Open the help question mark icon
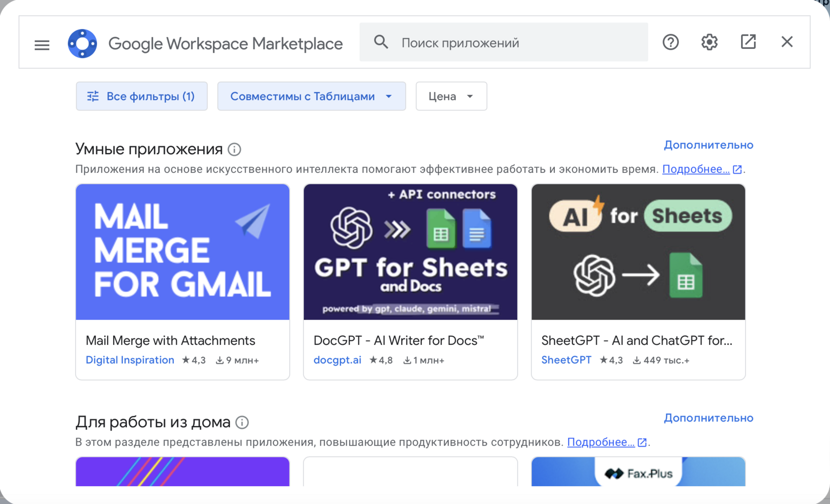Image resolution: width=830 pixels, height=504 pixels. tap(670, 42)
